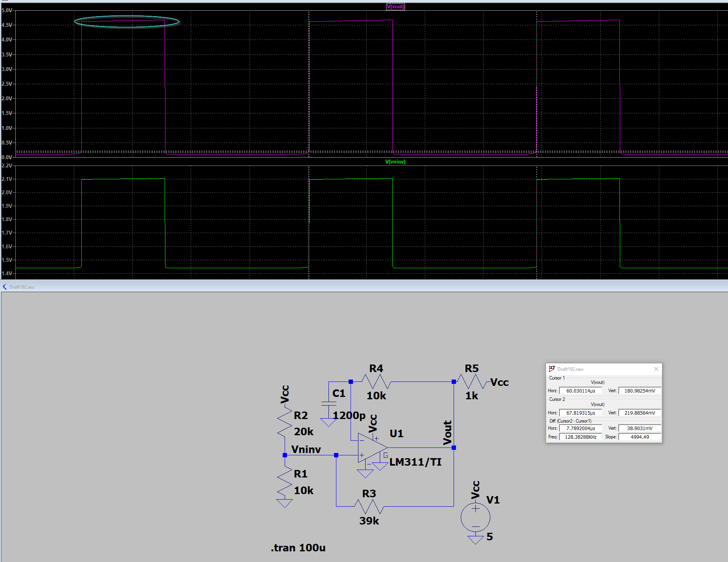Select the Draft192.asc schematic tab
728x562 pixels.
tap(22, 287)
